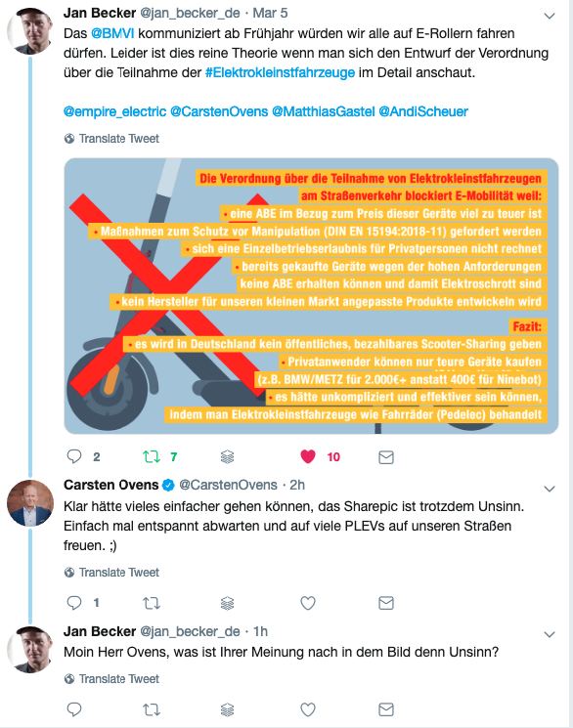This screenshot has height=728, width=573.
Task: Reply to Carsten Ovens' tweet
Action: tap(74, 603)
